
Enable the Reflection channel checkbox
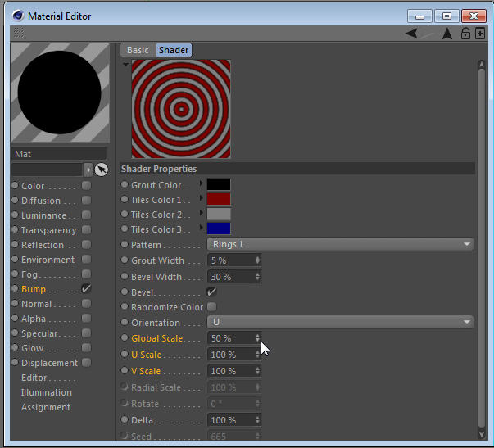[86, 245]
